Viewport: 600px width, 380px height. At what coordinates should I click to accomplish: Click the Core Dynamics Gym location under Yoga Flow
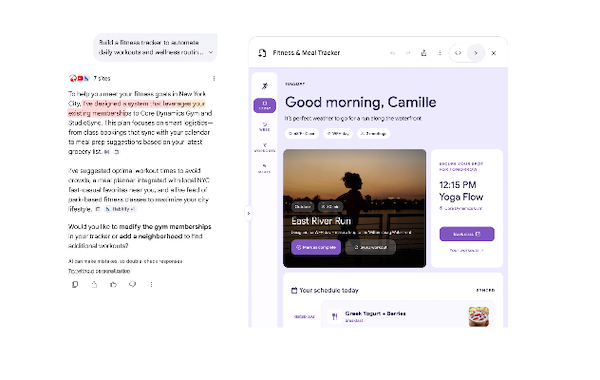tap(461, 209)
